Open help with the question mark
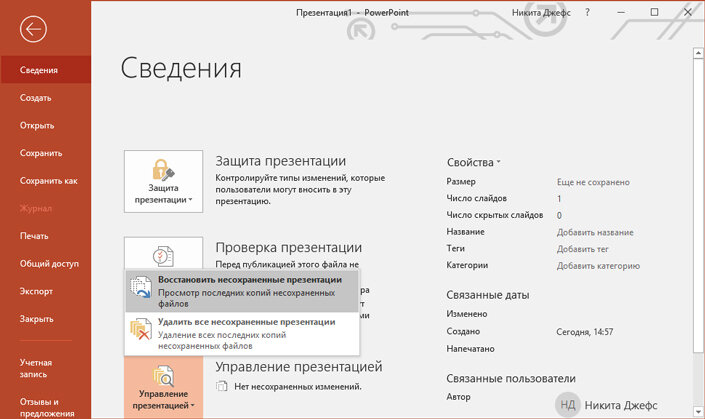This screenshot has height=419, width=705. tap(587, 13)
